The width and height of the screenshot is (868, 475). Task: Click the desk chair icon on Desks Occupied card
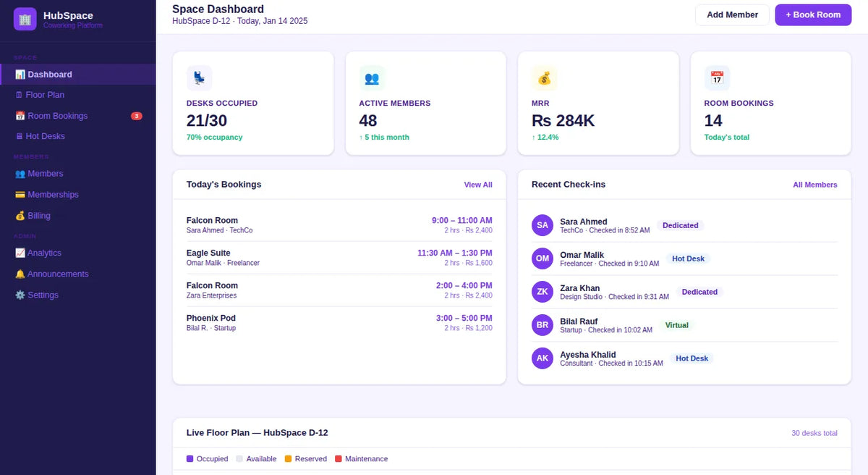coord(199,77)
